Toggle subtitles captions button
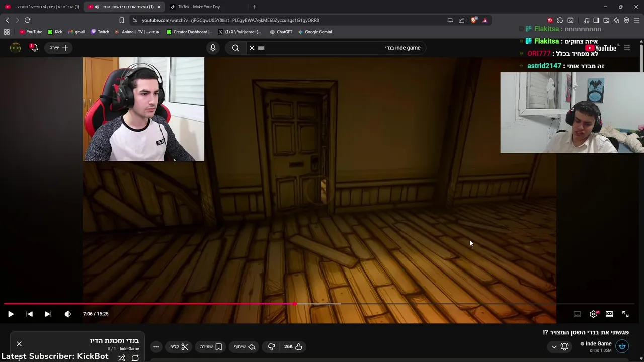 [x=577, y=314]
